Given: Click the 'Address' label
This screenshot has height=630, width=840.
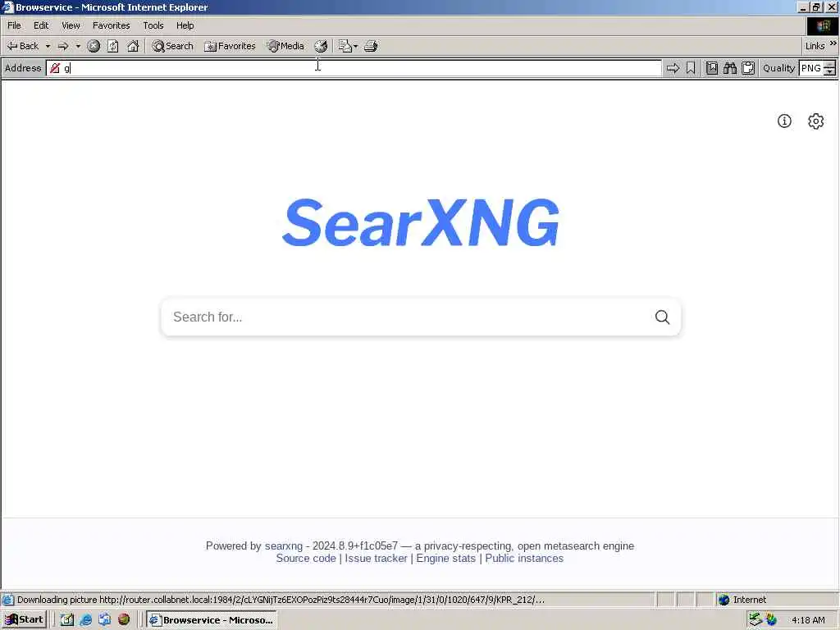Looking at the screenshot, I should [23, 68].
